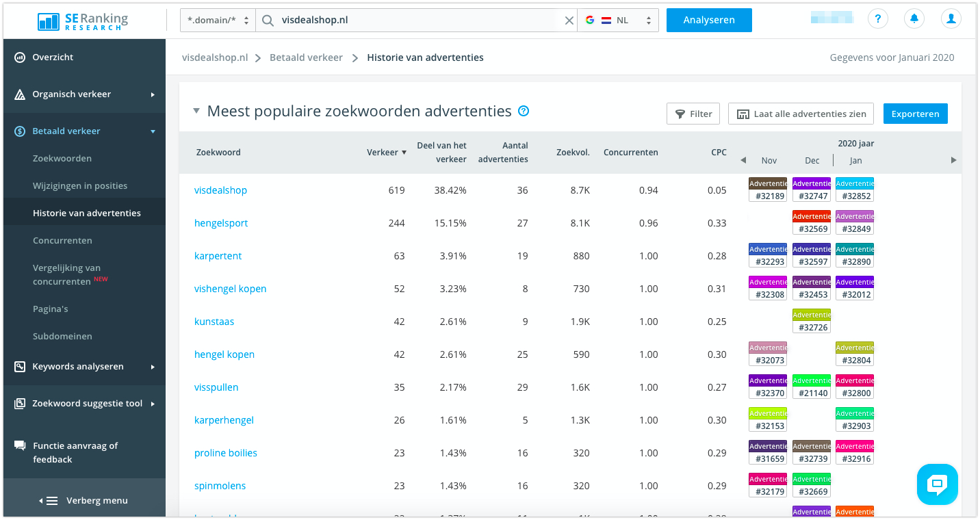Open the *.domain/* scope dropdown
Viewport: 980px width, 520px height.
click(218, 21)
